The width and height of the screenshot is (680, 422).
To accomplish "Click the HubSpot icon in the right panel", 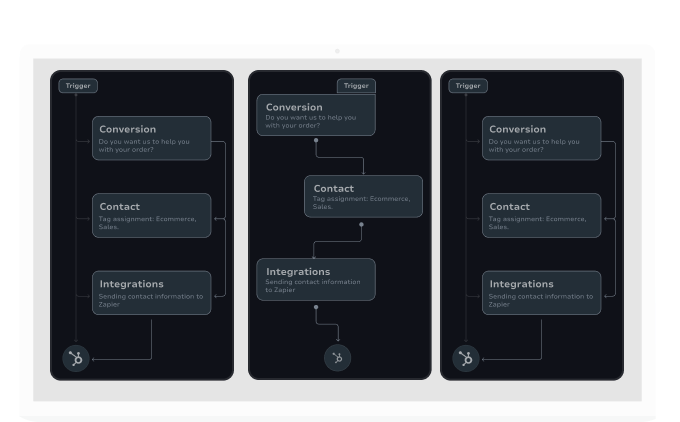I will pos(466,358).
